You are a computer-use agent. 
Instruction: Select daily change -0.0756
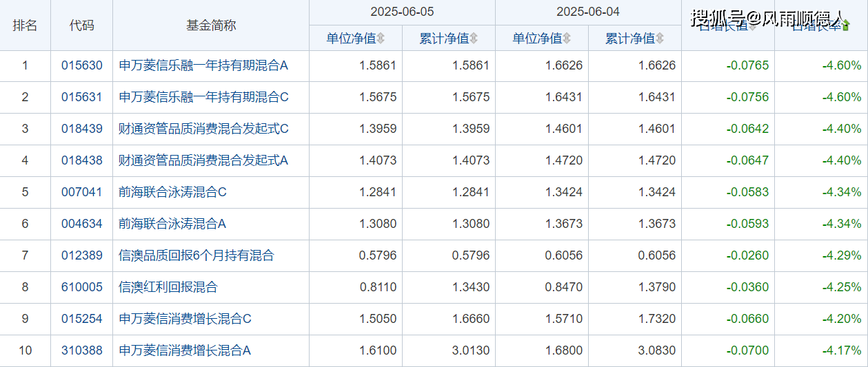[x=747, y=97]
